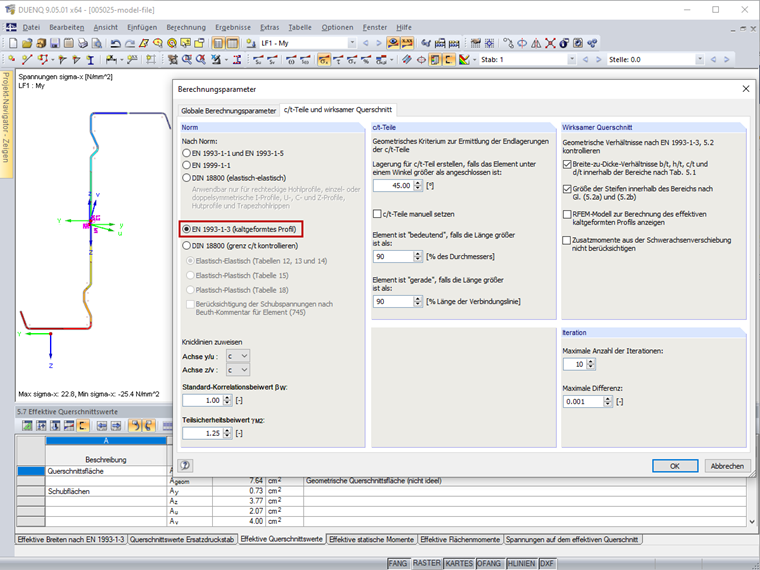This screenshot has width=760, height=570.
Task: Toggle RASTER in status bar
Action: (427, 563)
